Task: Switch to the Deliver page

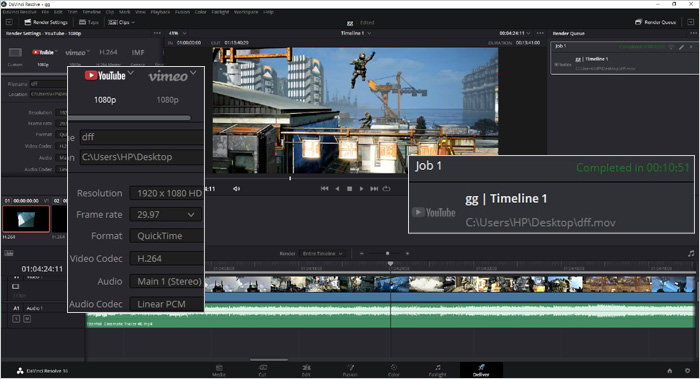Action: pyautogui.click(x=481, y=370)
